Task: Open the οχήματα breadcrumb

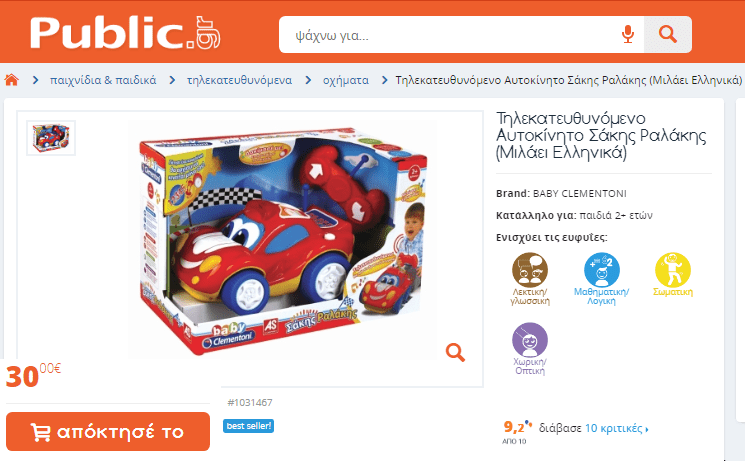Action: point(346,80)
